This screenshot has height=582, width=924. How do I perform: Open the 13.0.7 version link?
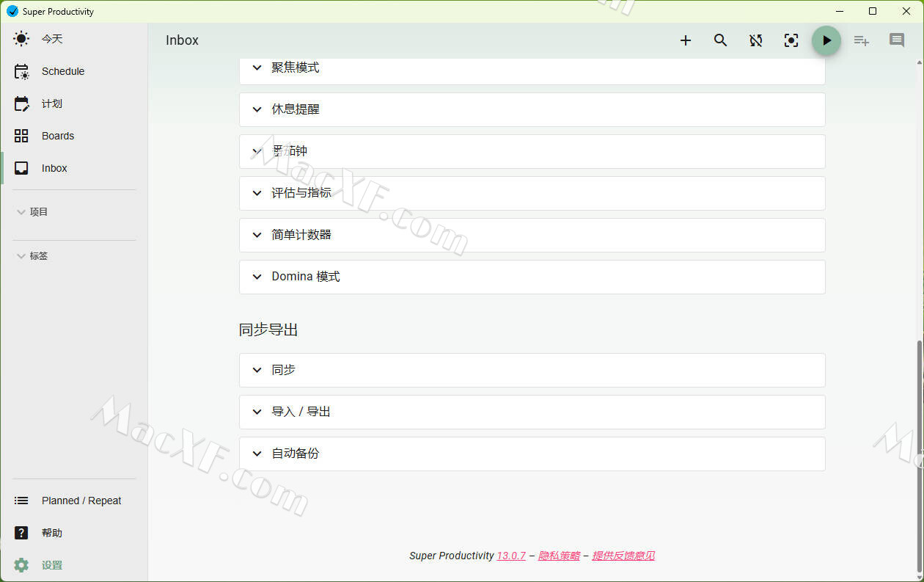click(x=511, y=556)
